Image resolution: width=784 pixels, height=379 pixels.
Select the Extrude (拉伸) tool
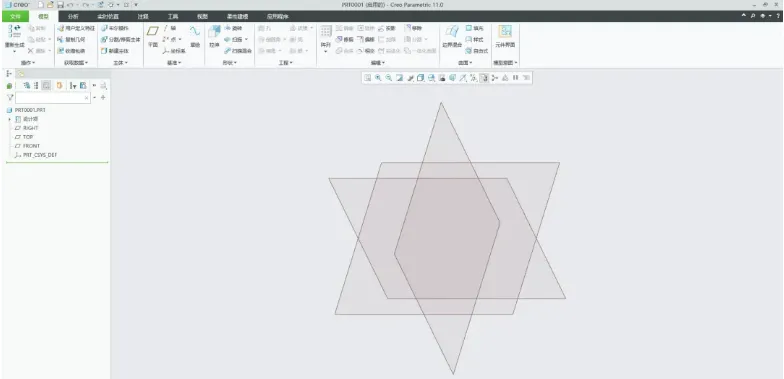point(214,36)
